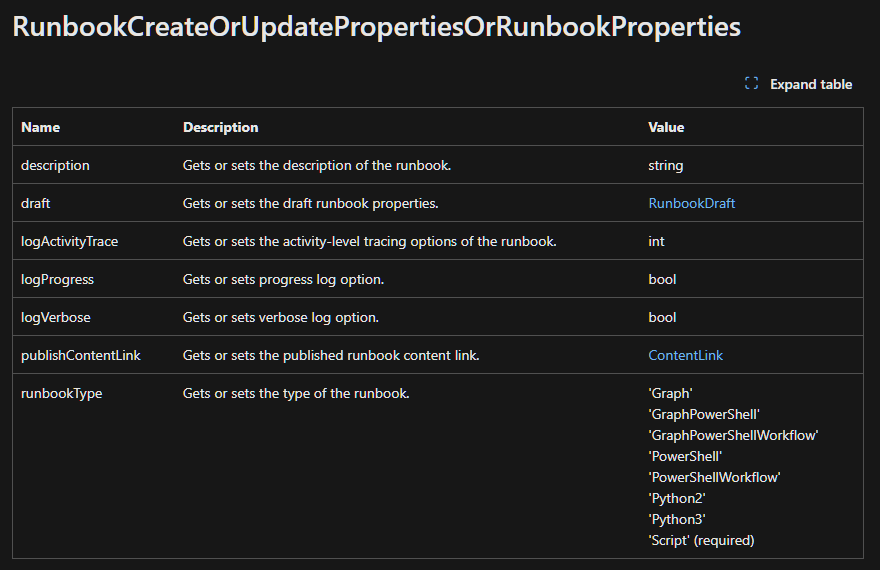Click the Value column header
Image resolution: width=880 pixels, height=570 pixels.
(x=666, y=127)
